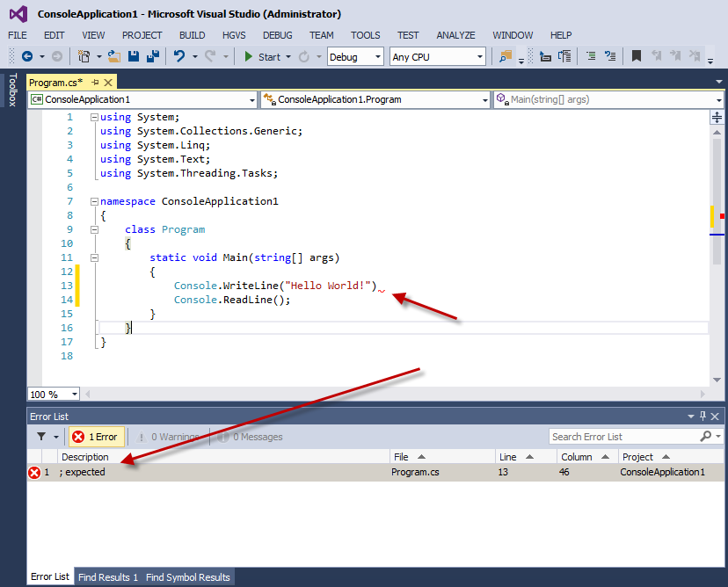Collapse the Main method on line 11
The image size is (728, 587).
[x=94, y=257]
